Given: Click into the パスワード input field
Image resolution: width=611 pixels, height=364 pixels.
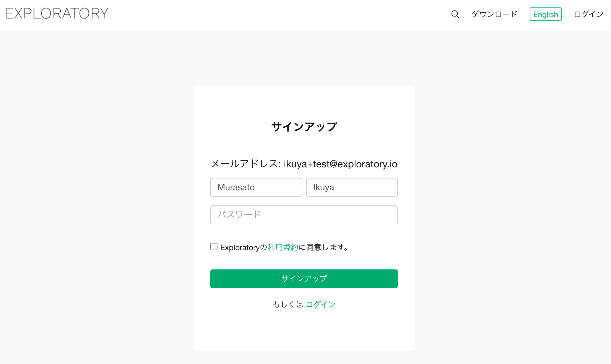Looking at the screenshot, I should (304, 215).
